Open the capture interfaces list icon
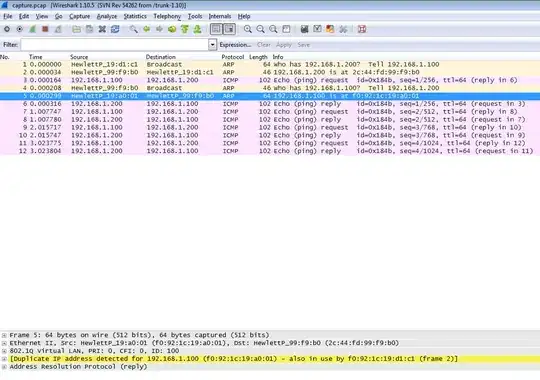Image resolution: width=540 pixels, height=380 pixels. point(7,29)
